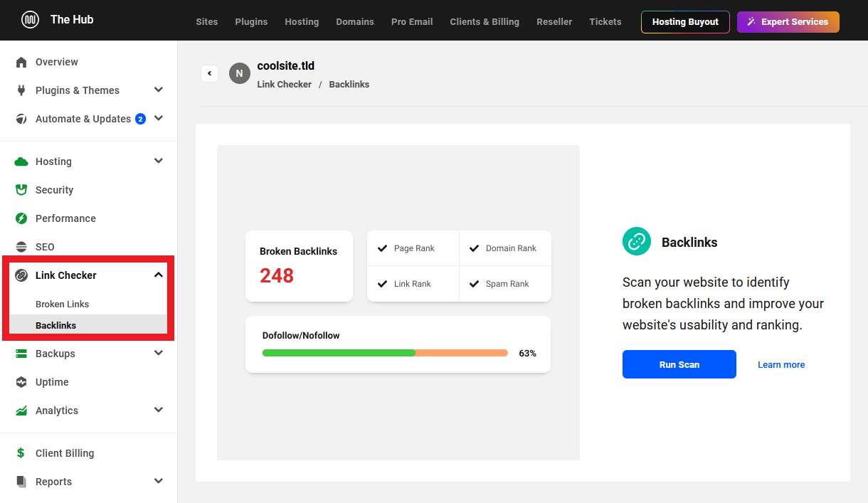Click The Hub logo icon
Viewport: 868px width, 503px height.
point(30,20)
